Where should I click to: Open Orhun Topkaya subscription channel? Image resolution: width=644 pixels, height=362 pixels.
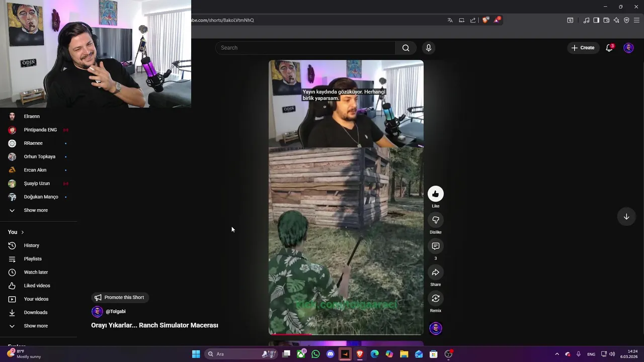tap(40, 156)
